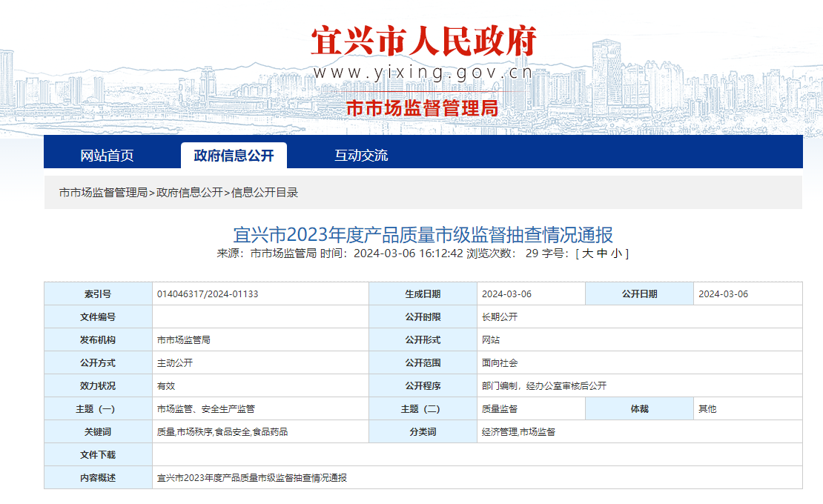The width and height of the screenshot is (823, 504).
Task: Set font size to 中
Action: click(603, 253)
